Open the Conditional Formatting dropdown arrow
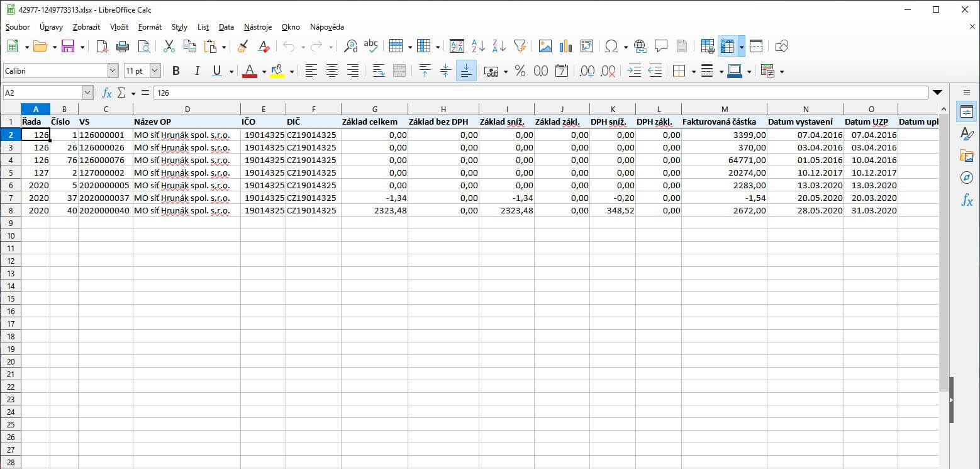Image resolution: width=980 pixels, height=469 pixels. [x=782, y=72]
